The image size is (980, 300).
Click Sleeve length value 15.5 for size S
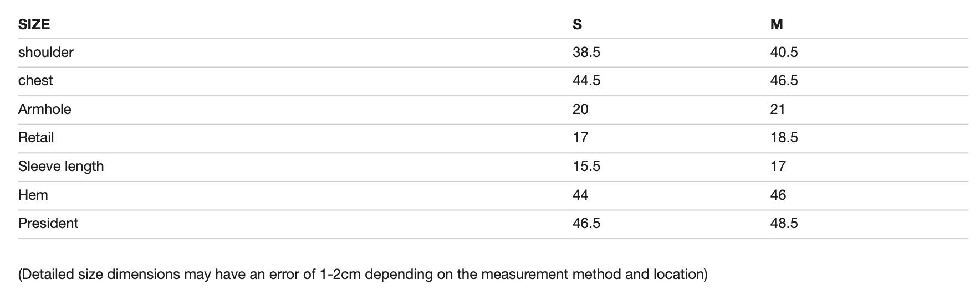coord(586,166)
